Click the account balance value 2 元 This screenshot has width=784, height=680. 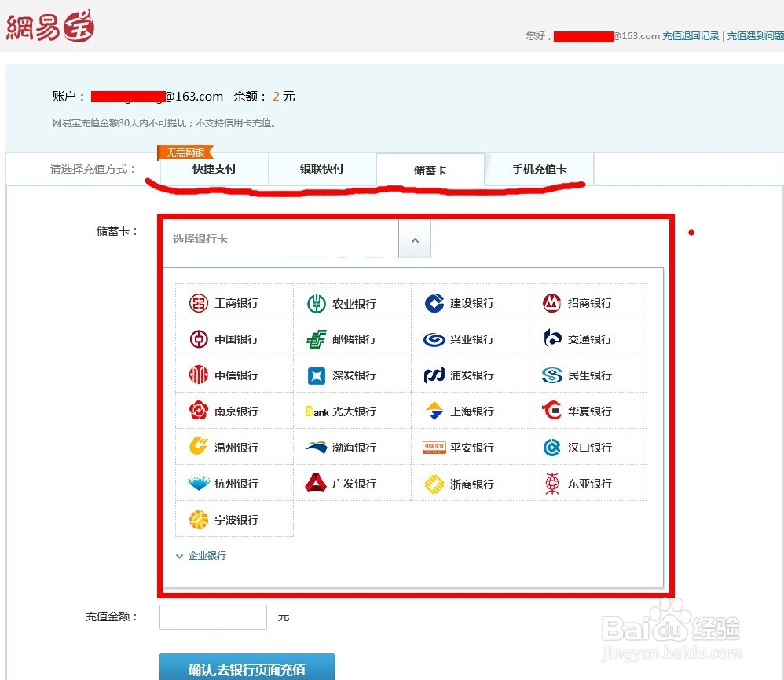pos(284,97)
